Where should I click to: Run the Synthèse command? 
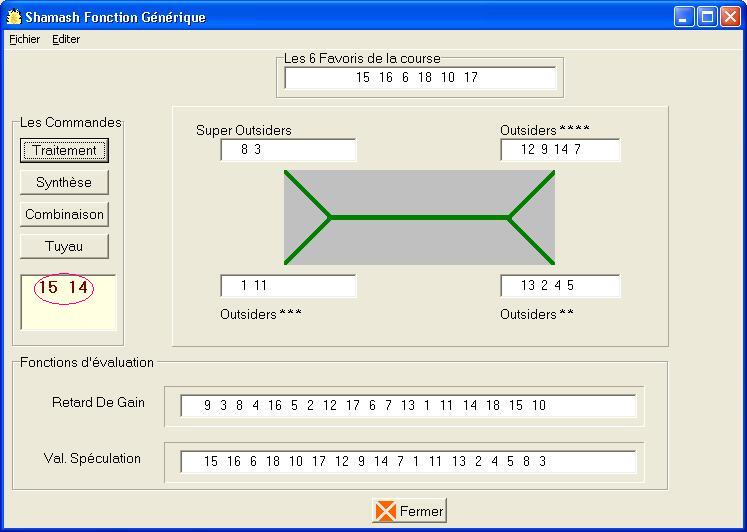[64, 182]
